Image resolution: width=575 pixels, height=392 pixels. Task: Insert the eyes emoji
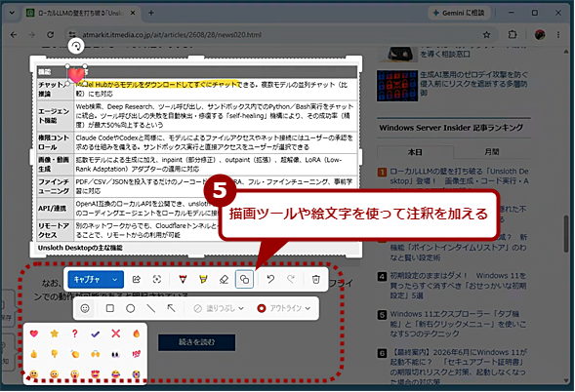click(116, 354)
